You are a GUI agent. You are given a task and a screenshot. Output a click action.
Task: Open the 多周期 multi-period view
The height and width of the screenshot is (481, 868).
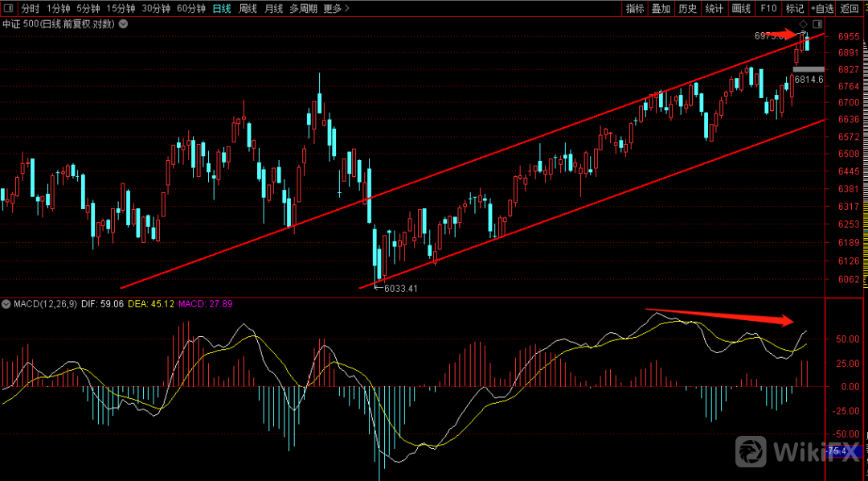click(x=304, y=9)
